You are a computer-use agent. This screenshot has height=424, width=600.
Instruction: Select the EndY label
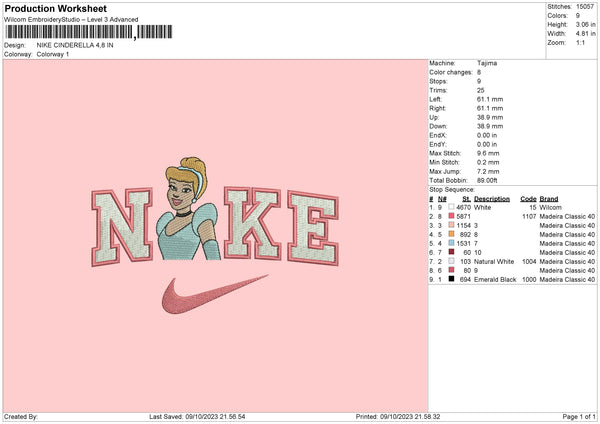pyautogui.click(x=438, y=144)
